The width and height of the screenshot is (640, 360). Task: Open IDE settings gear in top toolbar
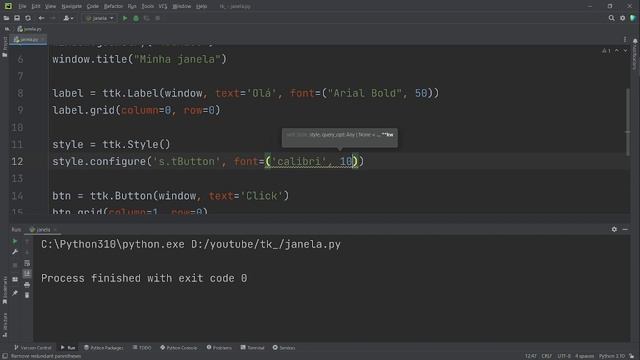tap(622, 18)
